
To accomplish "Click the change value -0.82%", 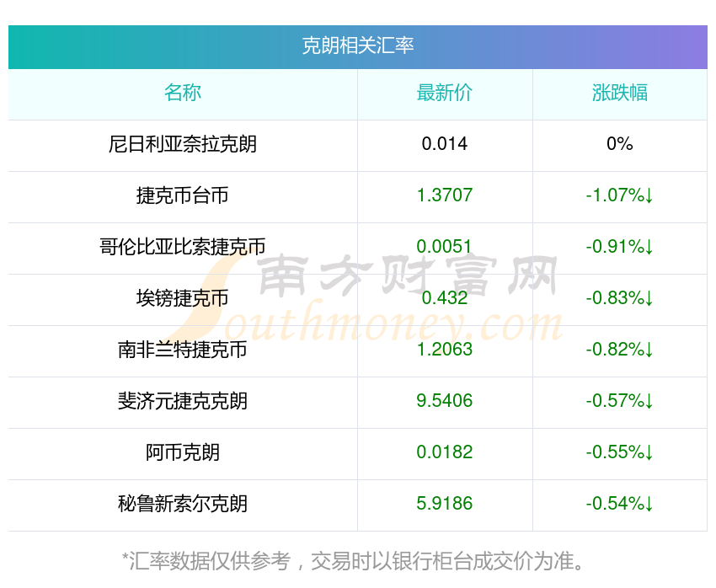I will pos(620,350).
